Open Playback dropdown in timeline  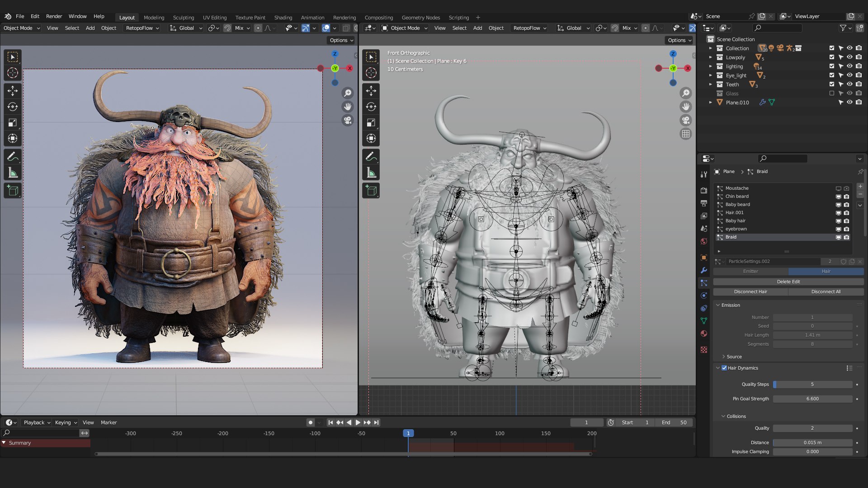[x=37, y=422]
